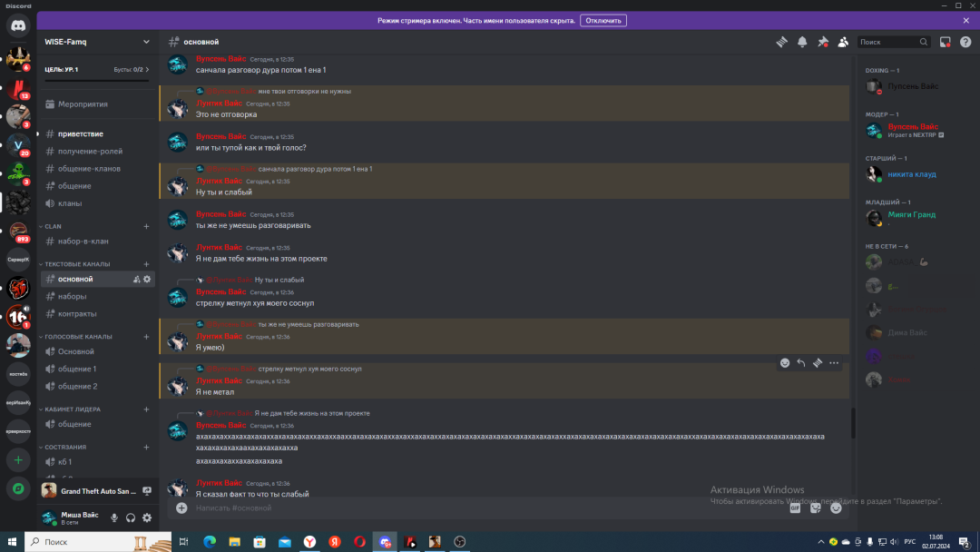This screenshot has height=552, width=980.
Task: Click the reply arrow on hovered message
Action: tap(801, 363)
